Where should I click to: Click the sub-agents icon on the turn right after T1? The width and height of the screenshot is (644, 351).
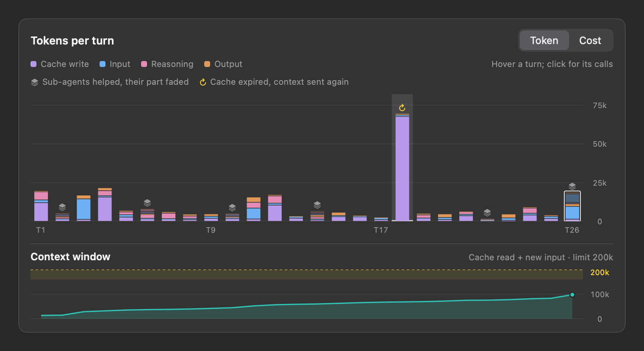point(62,207)
